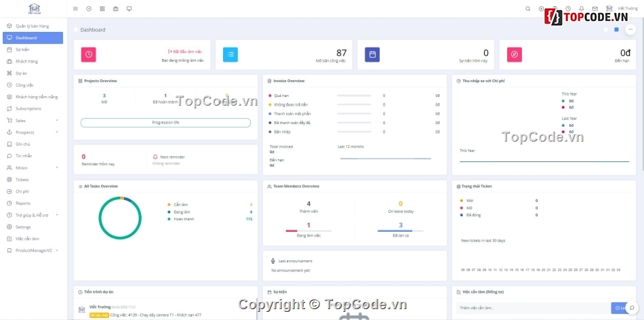Screen dimensions: 644x320
Task: Click the Đang làm việc red progress bar
Action: coord(308,231)
